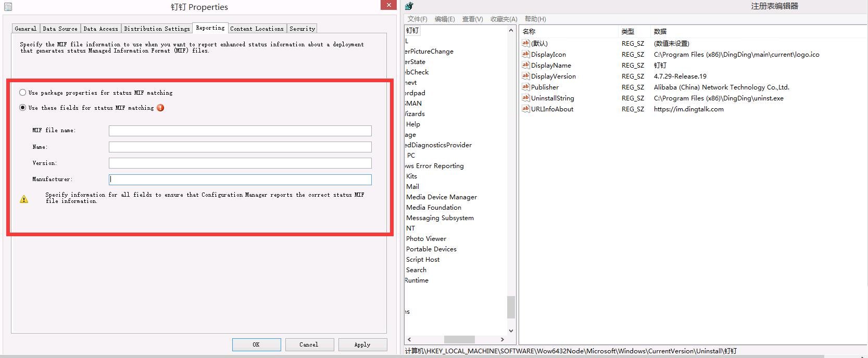Click the red error icon beside MIF matching
Viewport: 868px width, 358px height.
[x=160, y=108]
